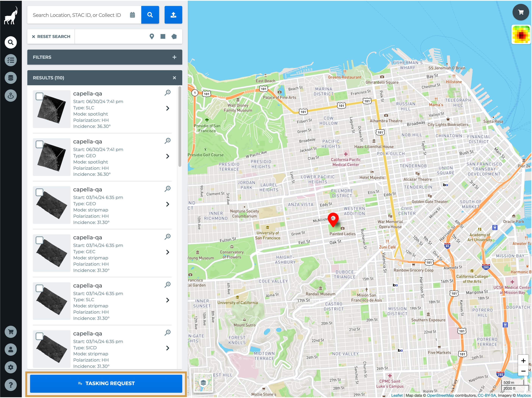
Task: Expand the FILTERS panel plus
Action: [174, 57]
